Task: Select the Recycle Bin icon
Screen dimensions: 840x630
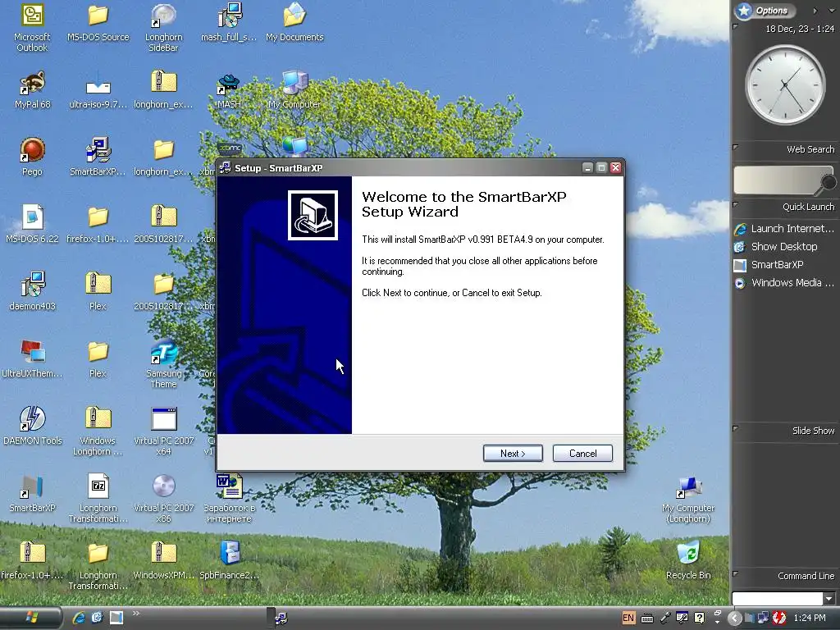Action: (x=688, y=560)
